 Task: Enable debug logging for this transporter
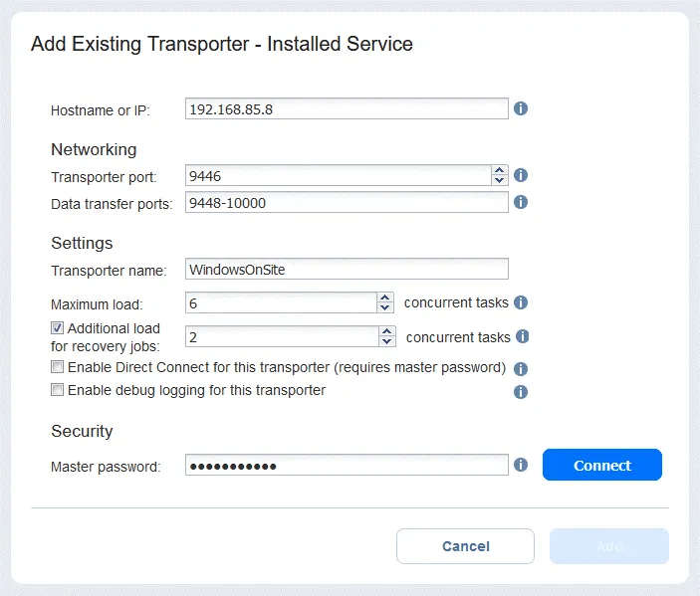[x=58, y=391]
